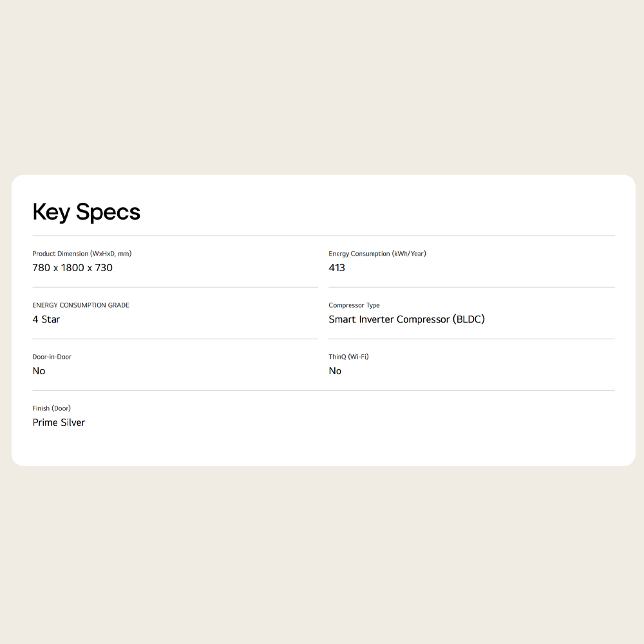Image resolution: width=644 pixels, height=644 pixels.
Task: Click the Key Specs heading
Action: pos(86,212)
